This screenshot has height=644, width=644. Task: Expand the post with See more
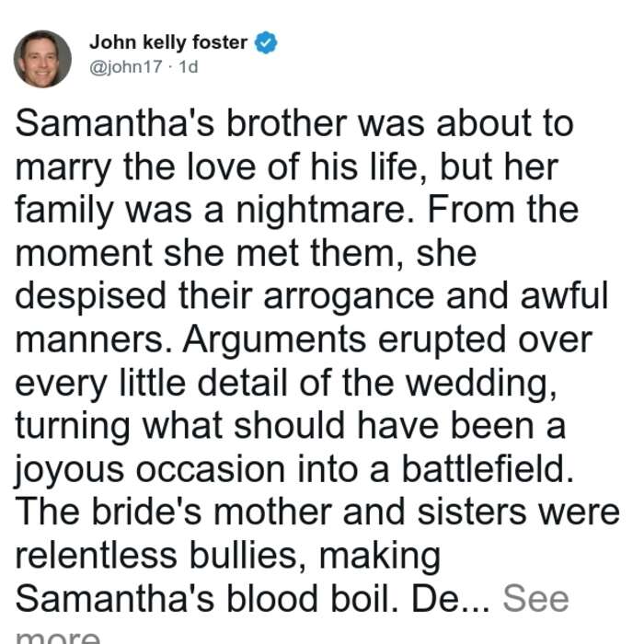[535, 598]
